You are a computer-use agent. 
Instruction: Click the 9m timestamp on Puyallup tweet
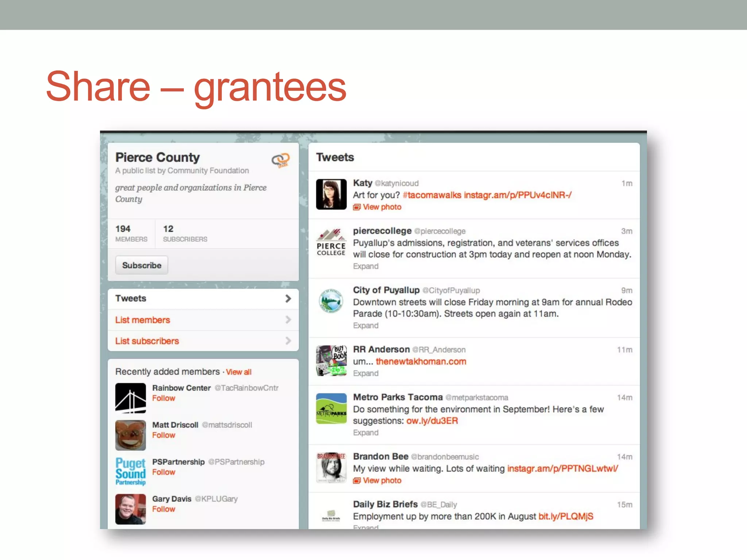point(627,291)
